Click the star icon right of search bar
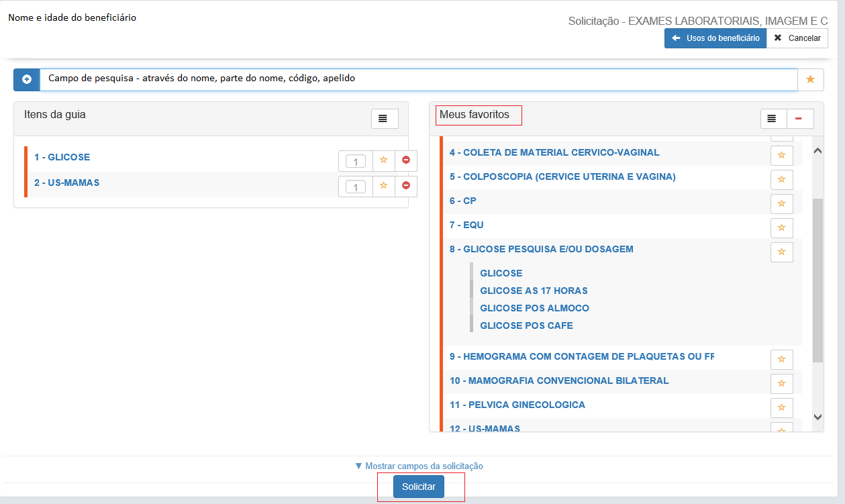845x504 pixels. [810, 79]
